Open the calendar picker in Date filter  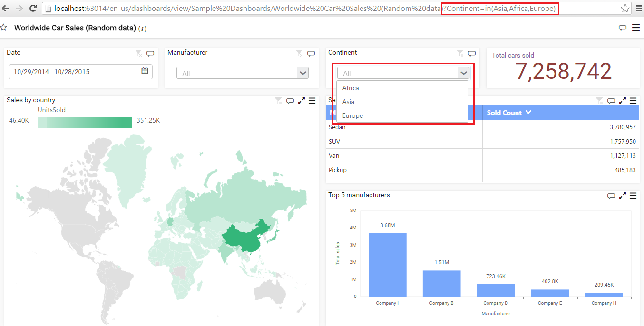click(x=145, y=71)
